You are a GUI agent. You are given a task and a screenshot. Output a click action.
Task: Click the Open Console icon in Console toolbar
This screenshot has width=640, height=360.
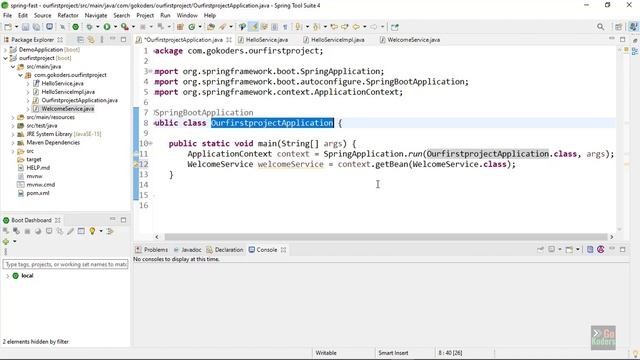point(569,249)
